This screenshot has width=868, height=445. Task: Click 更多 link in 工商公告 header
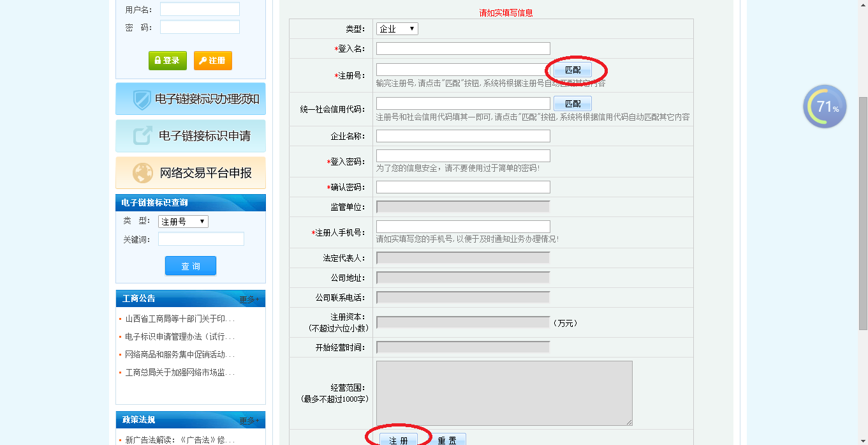point(249,299)
